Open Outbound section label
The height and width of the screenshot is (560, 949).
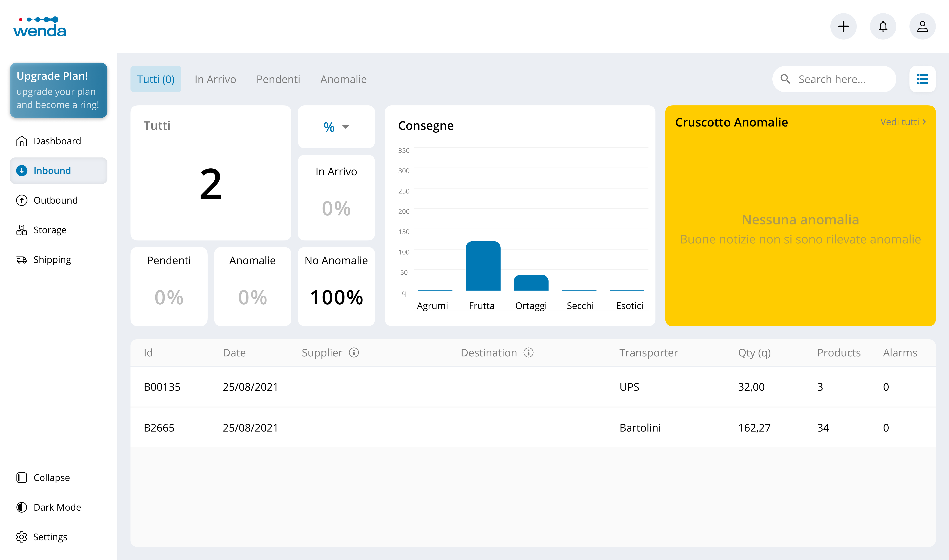pyautogui.click(x=56, y=200)
